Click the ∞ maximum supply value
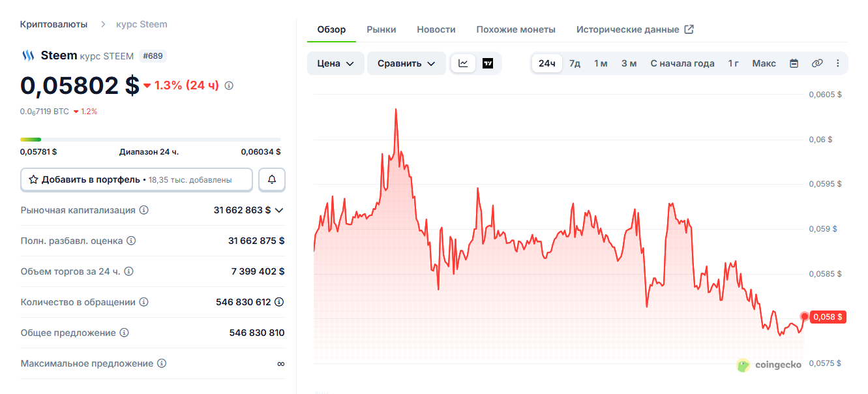 tap(280, 363)
